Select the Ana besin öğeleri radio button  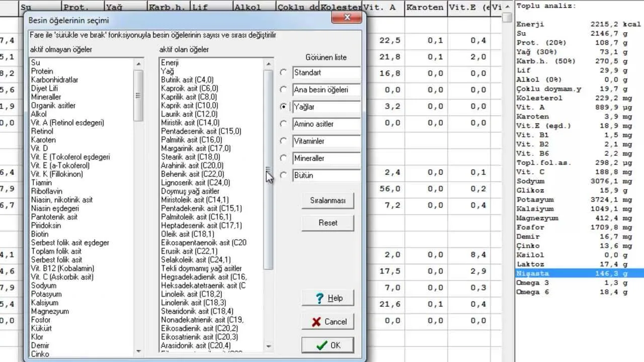coord(284,89)
